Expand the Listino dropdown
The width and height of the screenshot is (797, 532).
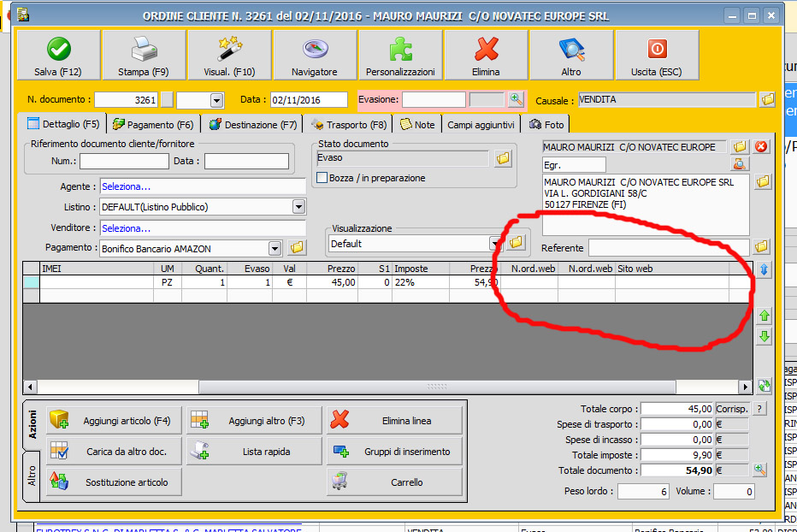click(299, 207)
